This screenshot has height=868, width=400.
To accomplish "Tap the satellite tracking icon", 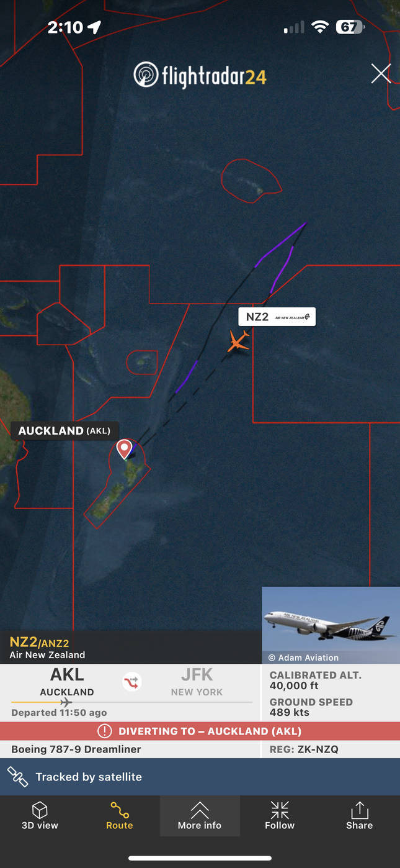I will pyautogui.click(x=17, y=777).
